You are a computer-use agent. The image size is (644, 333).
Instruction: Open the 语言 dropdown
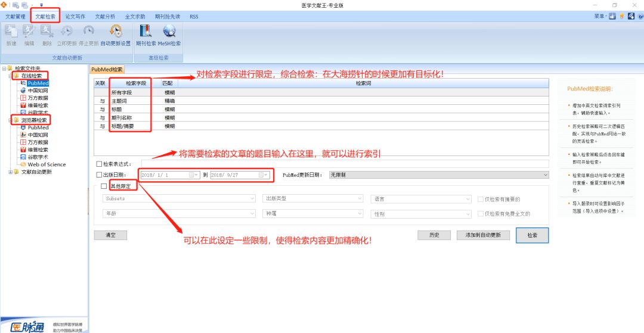421,199
